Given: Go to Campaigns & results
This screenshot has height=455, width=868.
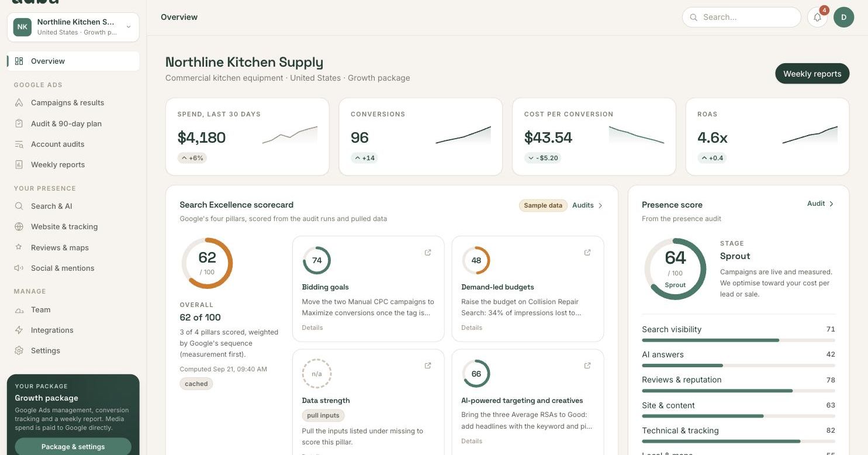Looking at the screenshot, I should 73,102.
